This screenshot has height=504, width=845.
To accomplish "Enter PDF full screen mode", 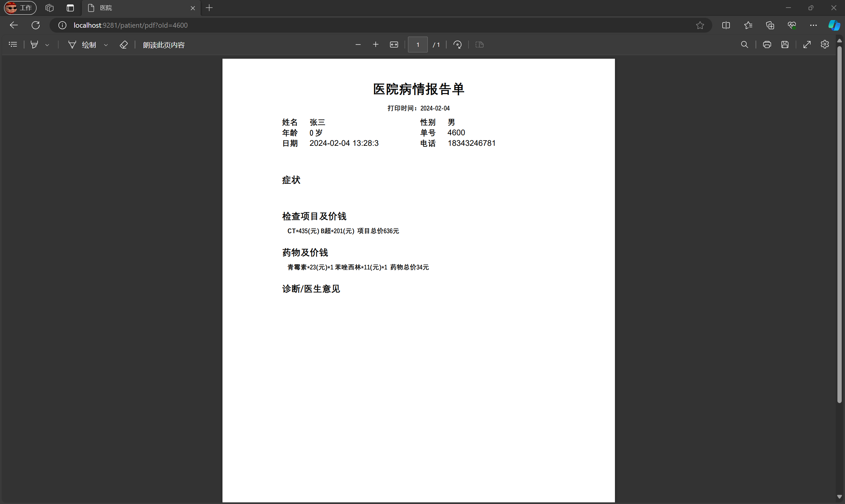I will pyautogui.click(x=807, y=45).
